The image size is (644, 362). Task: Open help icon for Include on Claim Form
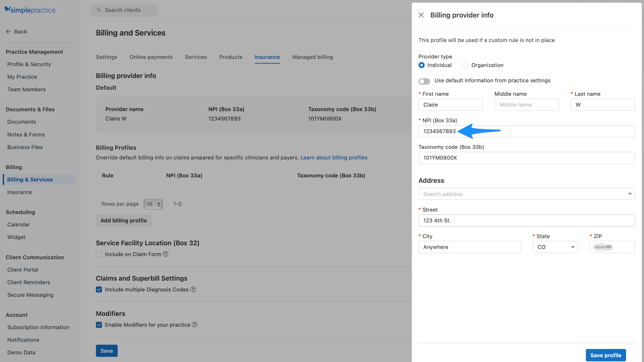pyautogui.click(x=165, y=254)
